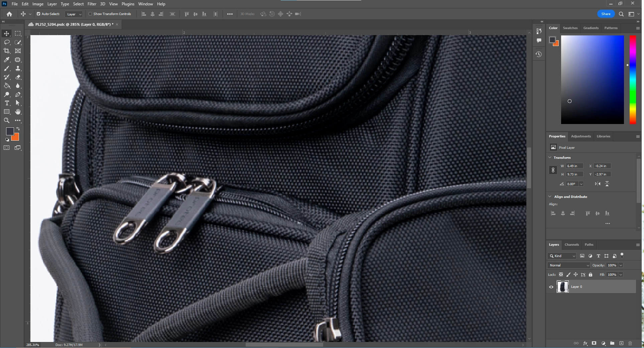Select the Dodge tool

[x=7, y=94]
